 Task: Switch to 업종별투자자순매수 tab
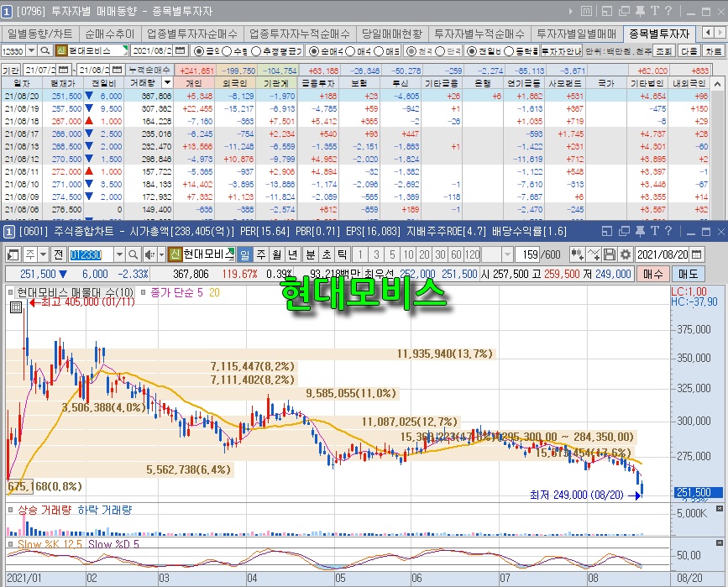pos(192,34)
